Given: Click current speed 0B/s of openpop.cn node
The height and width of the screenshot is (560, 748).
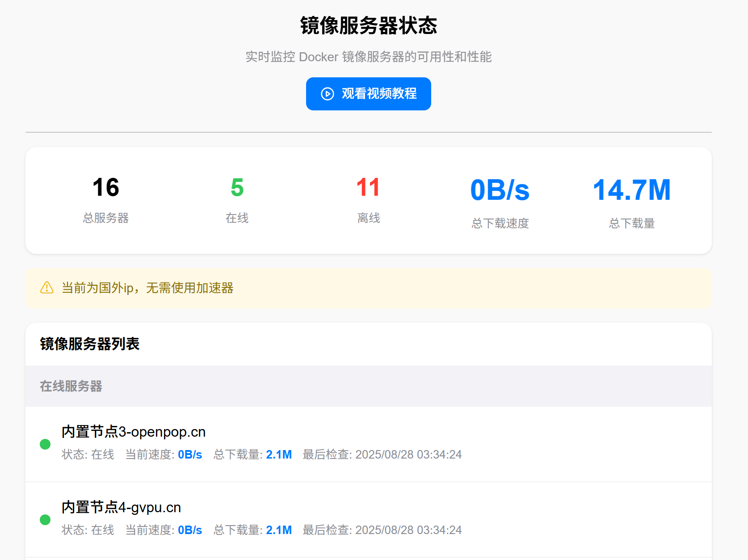Looking at the screenshot, I should tap(190, 455).
